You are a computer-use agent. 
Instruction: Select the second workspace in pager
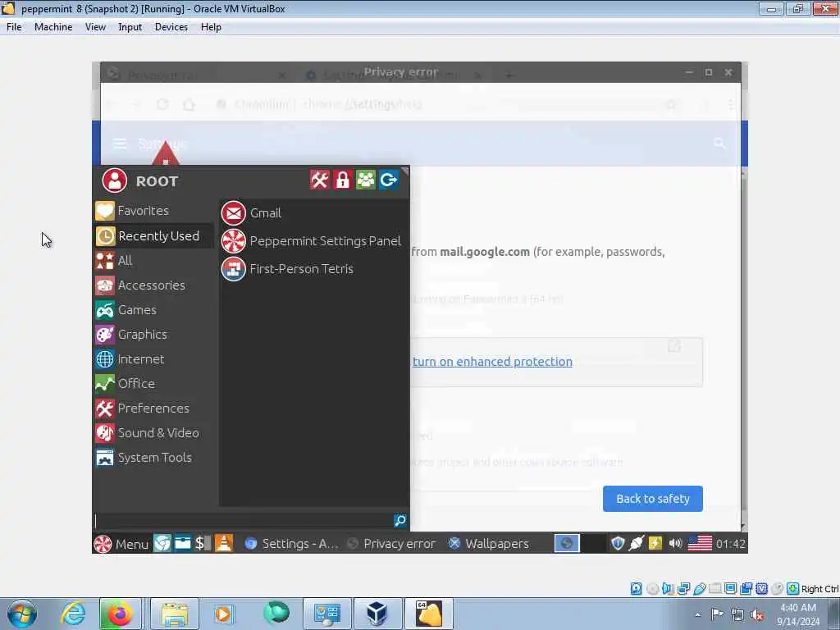(x=594, y=543)
